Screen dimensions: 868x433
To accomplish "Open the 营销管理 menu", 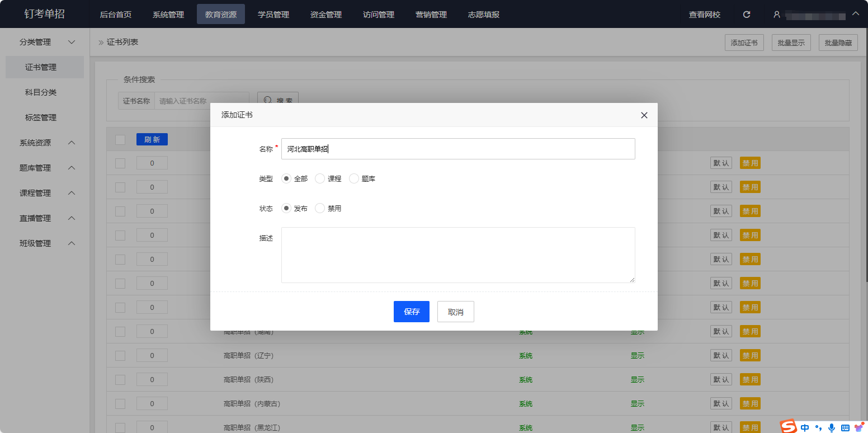I will [431, 15].
